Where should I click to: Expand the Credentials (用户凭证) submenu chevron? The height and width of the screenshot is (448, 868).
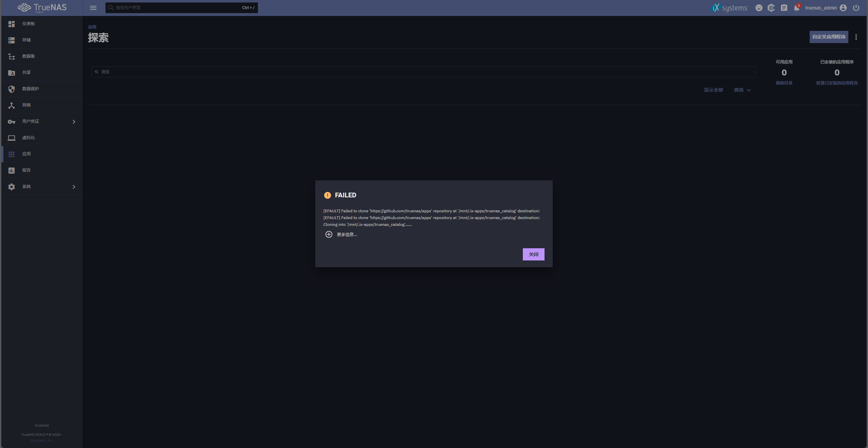click(x=74, y=121)
